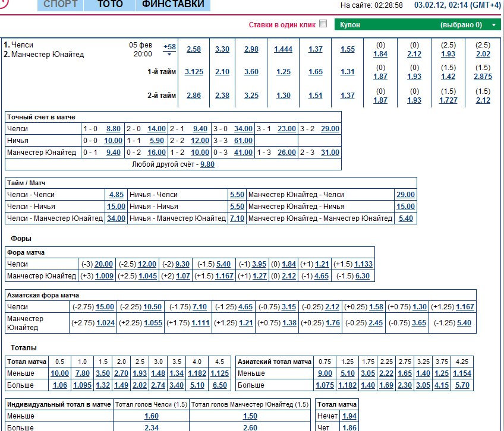This screenshot has width=504, height=431.
Task: Go to the ФИНСТАВКИ tab
Action: point(174,5)
